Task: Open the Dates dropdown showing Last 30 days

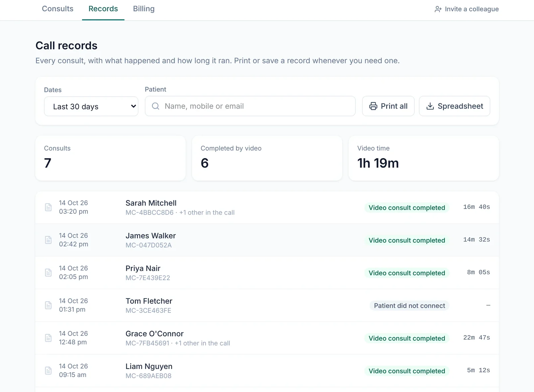Action: (91, 107)
